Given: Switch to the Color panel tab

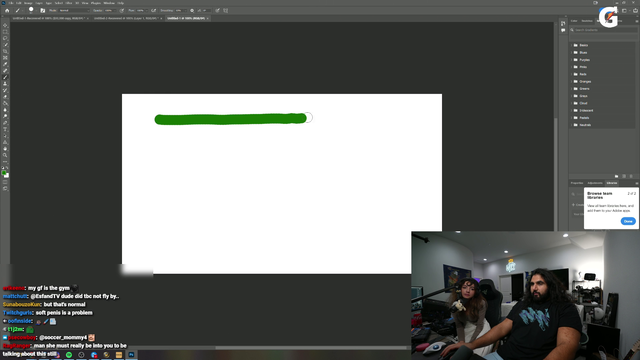Looking at the screenshot, I should coord(574,21).
